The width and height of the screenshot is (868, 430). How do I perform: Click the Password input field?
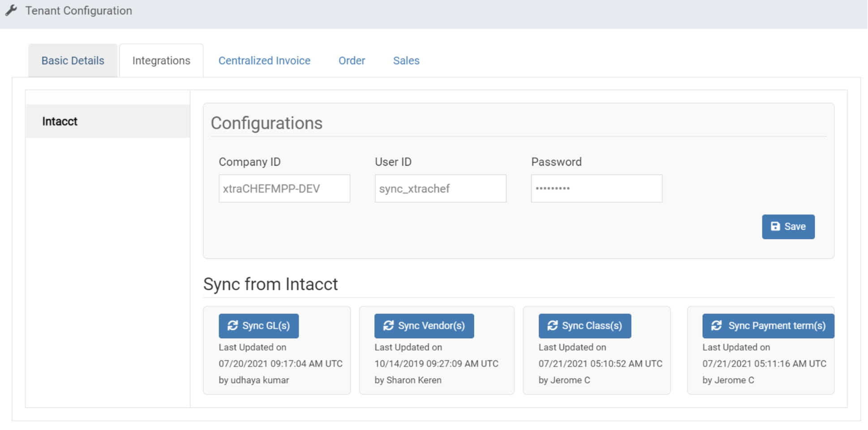[596, 189]
